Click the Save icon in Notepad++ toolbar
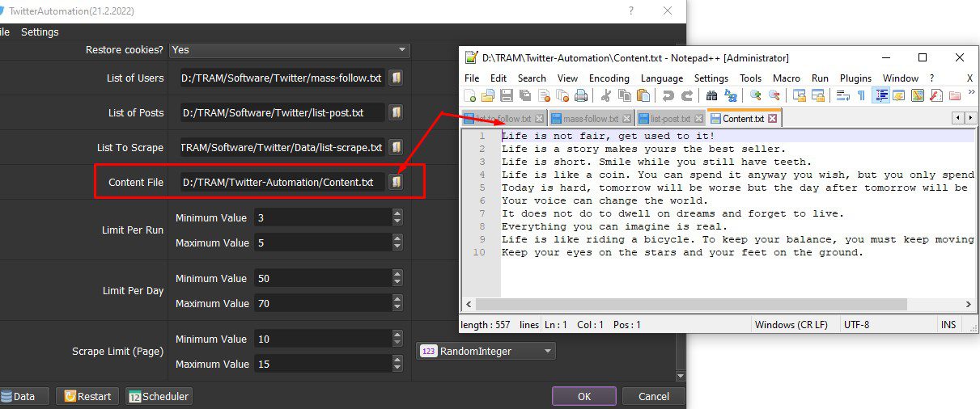 coord(507,95)
